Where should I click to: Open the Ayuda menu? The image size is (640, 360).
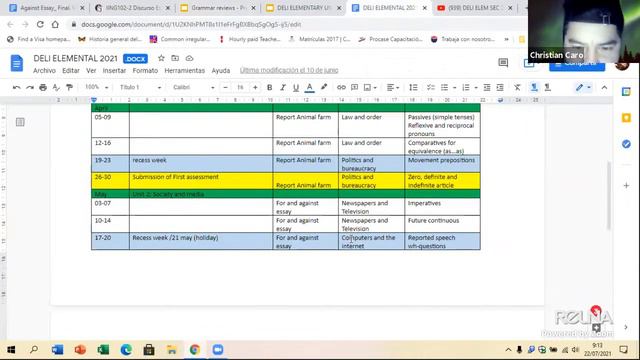[221, 71]
